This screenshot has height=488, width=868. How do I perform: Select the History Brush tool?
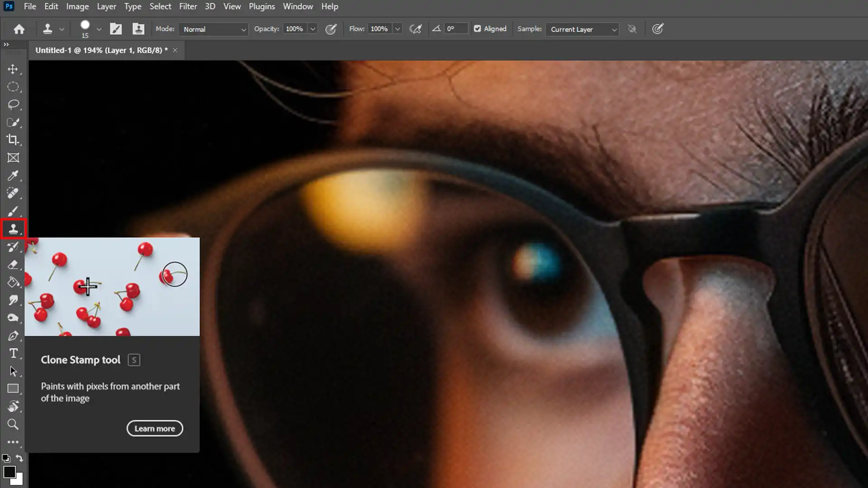[x=13, y=247]
